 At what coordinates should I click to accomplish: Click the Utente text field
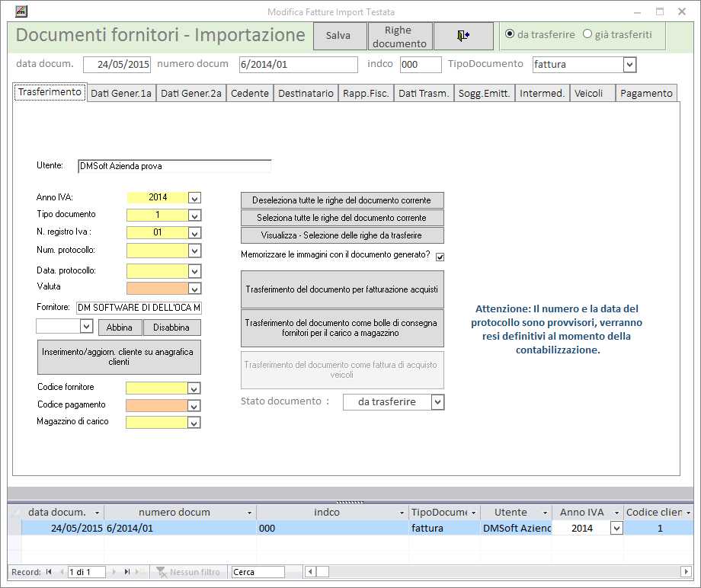(x=174, y=166)
